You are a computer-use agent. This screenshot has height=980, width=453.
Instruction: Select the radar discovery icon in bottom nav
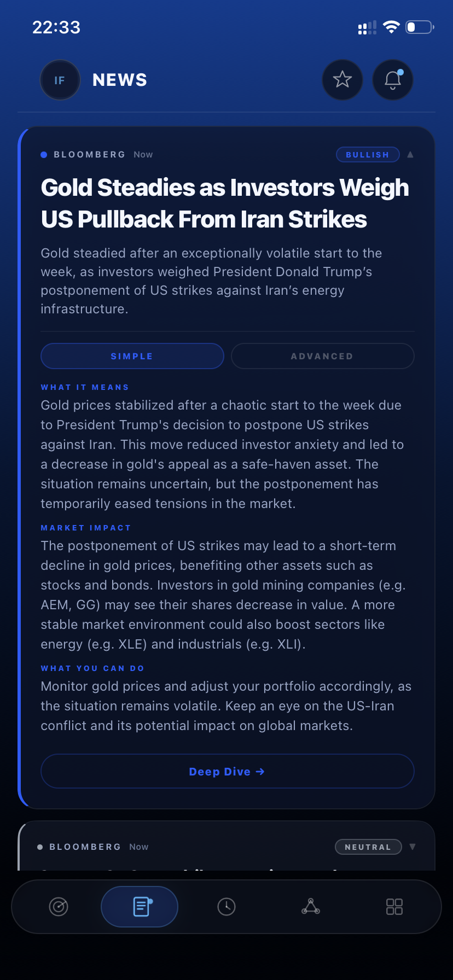pos(59,906)
